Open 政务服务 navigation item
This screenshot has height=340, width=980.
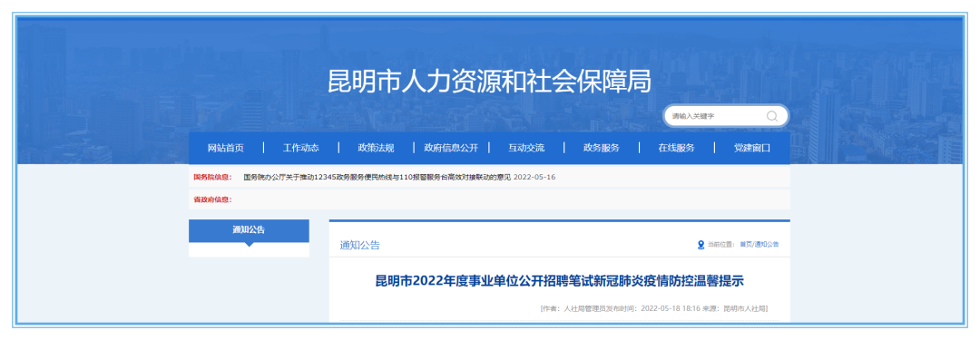point(602,148)
